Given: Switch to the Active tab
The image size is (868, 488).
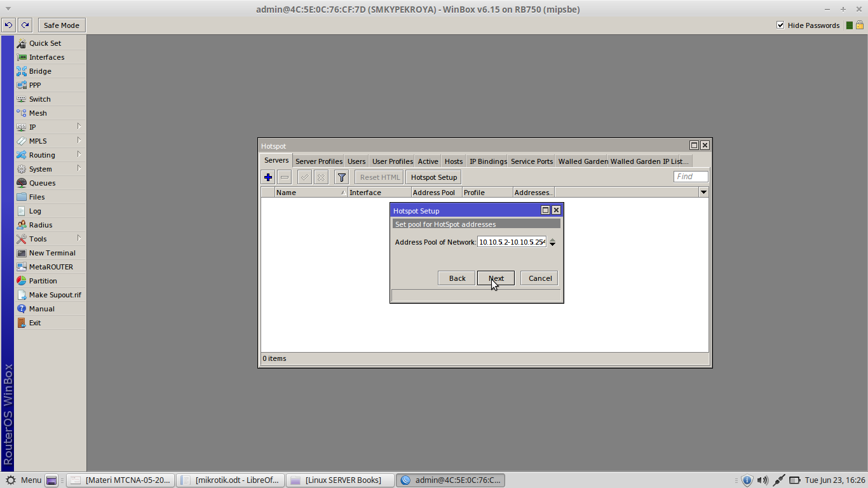Looking at the screenshot, I should pyautogui.click(x=428, y=161).
